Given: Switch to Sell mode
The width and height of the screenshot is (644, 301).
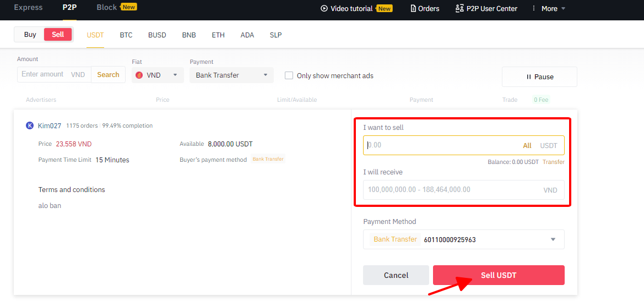Looking at the screenshot, I should (x=58, y=35).
